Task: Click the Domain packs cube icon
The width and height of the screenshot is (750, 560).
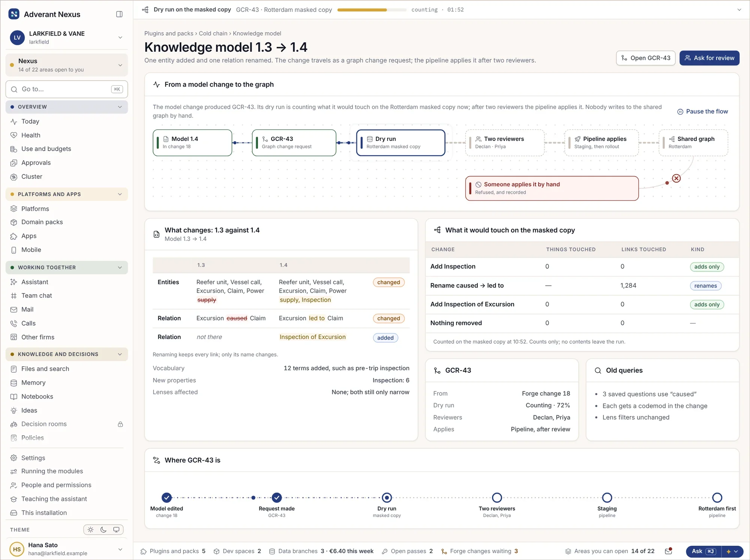Action: pos(14,222)
